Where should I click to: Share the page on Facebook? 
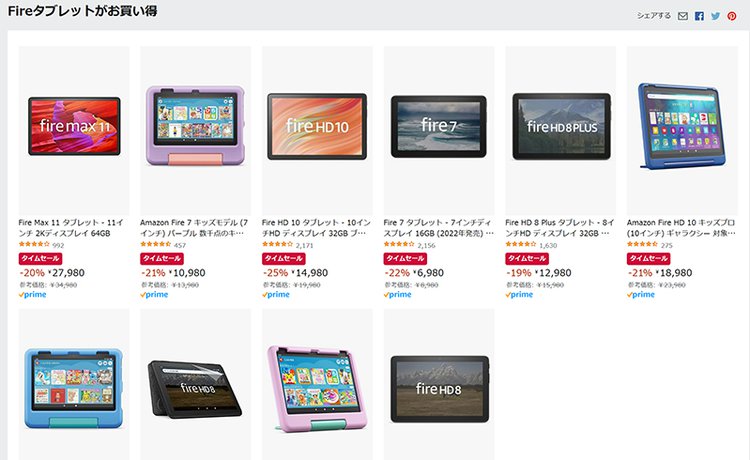coord(699,16)
